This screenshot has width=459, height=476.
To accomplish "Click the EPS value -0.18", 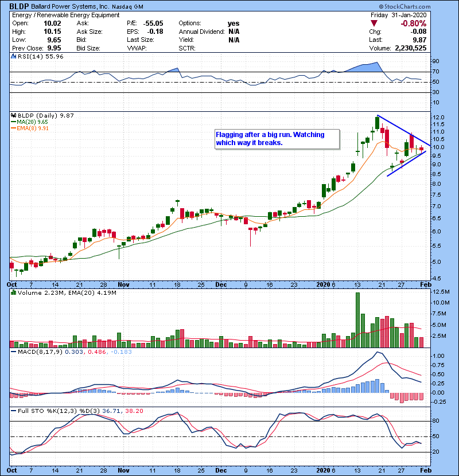I will click(x=155, y=32).
